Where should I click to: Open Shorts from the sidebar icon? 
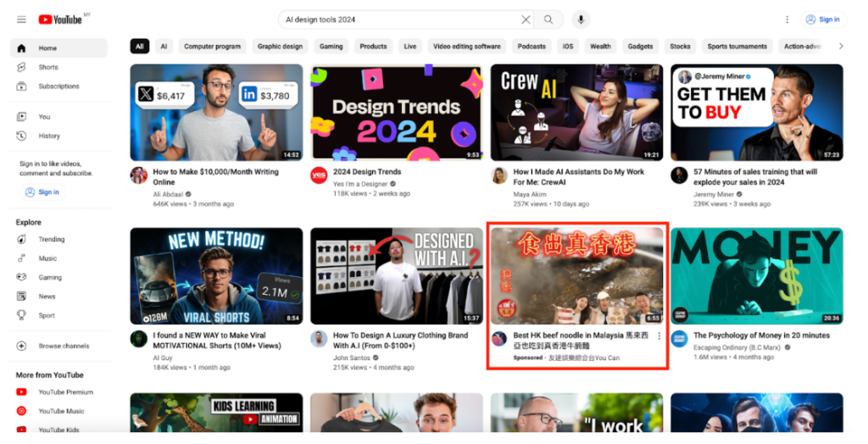point(21,67)
